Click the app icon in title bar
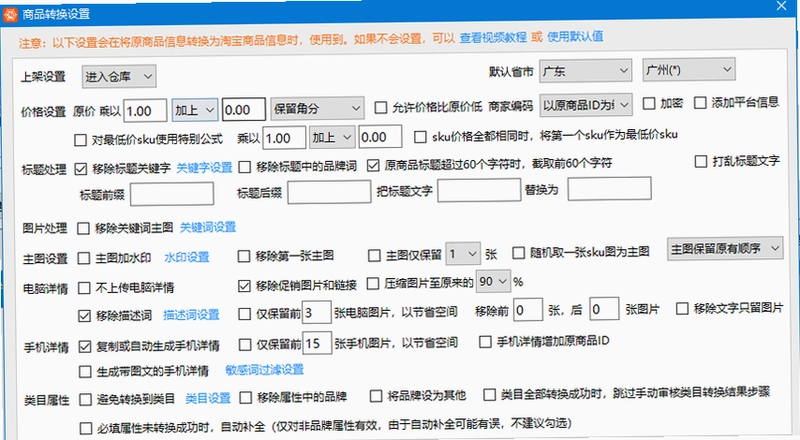Image resolution: width=800 pixels, height=440 pixels. [10, 14]
